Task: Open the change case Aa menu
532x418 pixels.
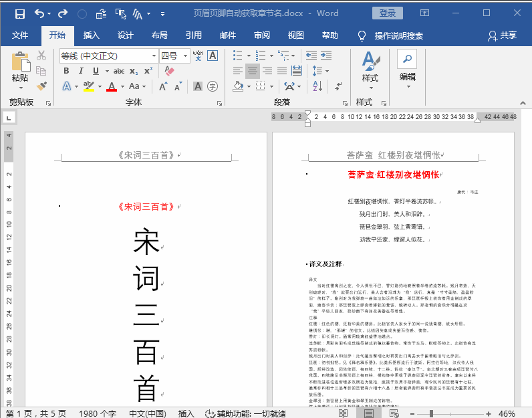Action: tap(137, 86)
